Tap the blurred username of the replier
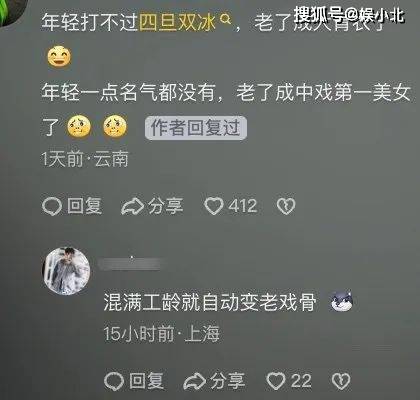420x400 pixels. click(x=130, y=264)
